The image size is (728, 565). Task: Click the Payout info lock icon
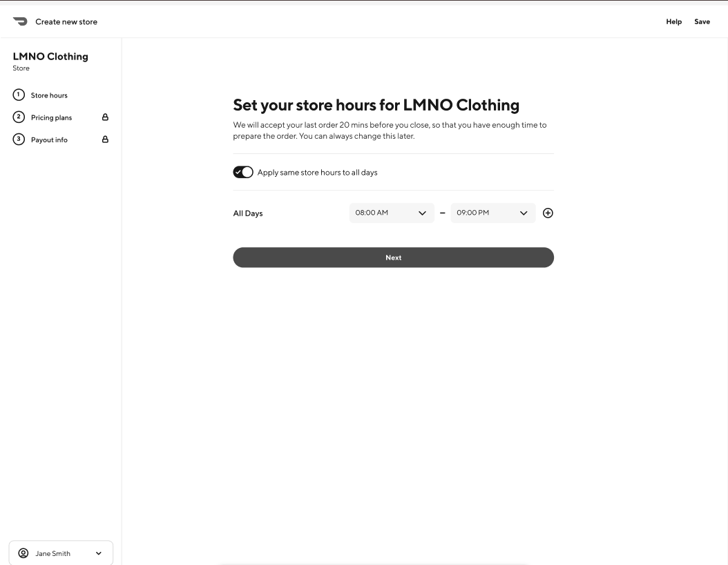pyautogui.click(x=105, y=140)
